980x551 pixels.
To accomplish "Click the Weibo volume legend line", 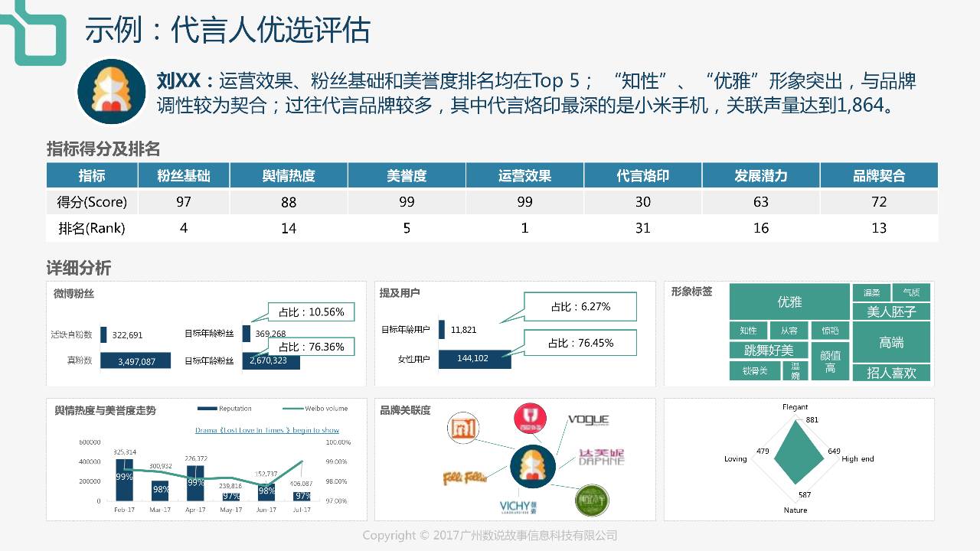I will pyautogui.click(x=292, y=409).
